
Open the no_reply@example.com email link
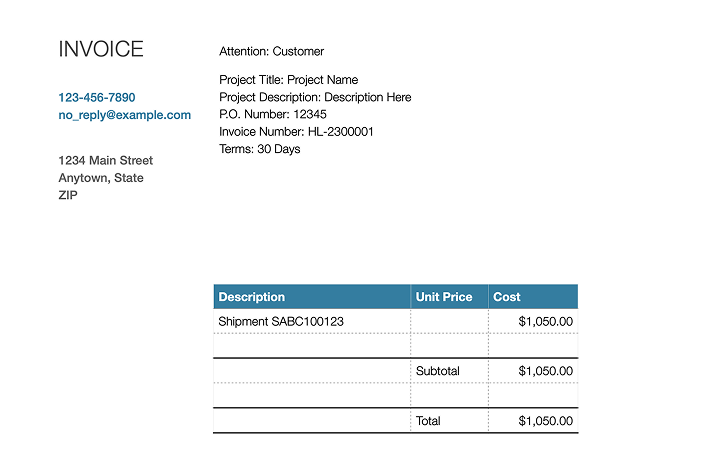(124, 115)
